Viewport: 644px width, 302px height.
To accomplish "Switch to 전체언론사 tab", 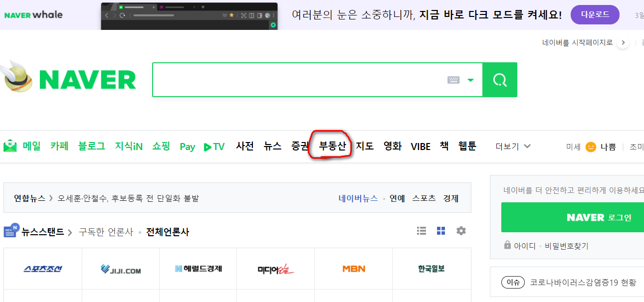I will pyautogui.click(x=168, y=232).
